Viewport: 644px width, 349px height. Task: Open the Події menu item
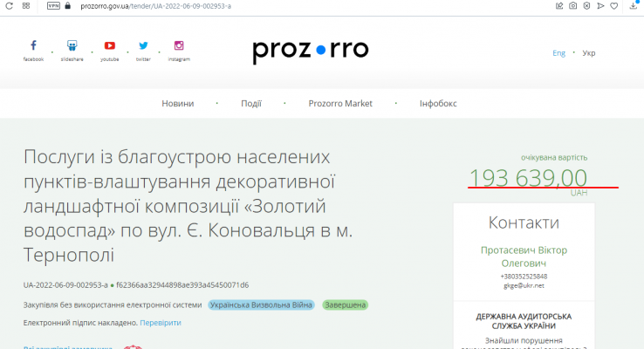click(251, 104)
